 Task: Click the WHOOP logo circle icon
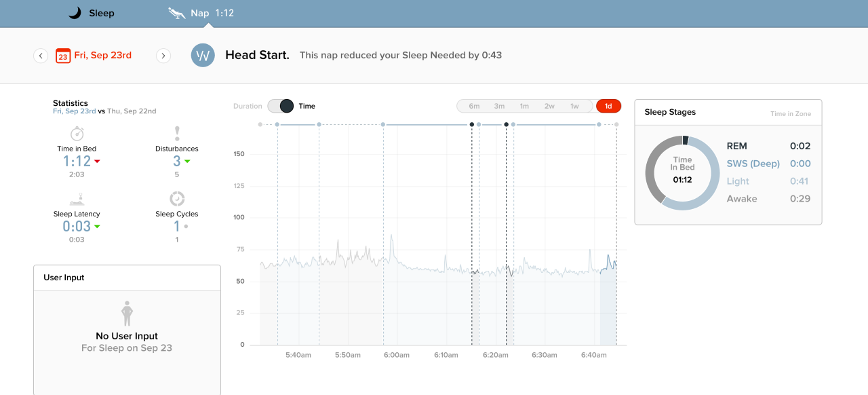[203, 55]
